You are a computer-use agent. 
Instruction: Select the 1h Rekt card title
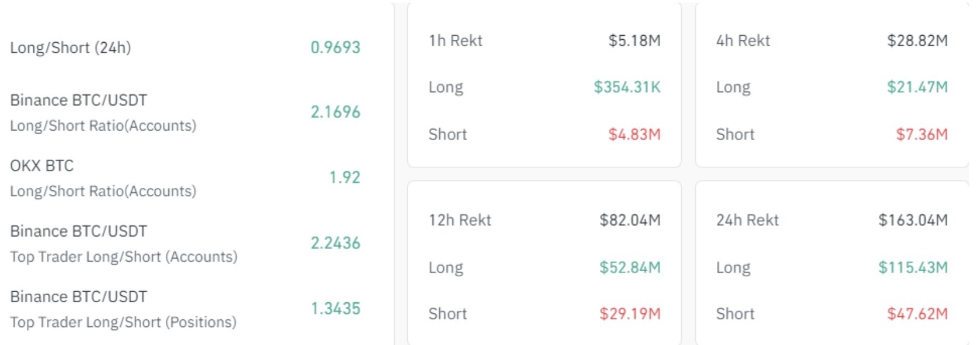pos(455,41)
